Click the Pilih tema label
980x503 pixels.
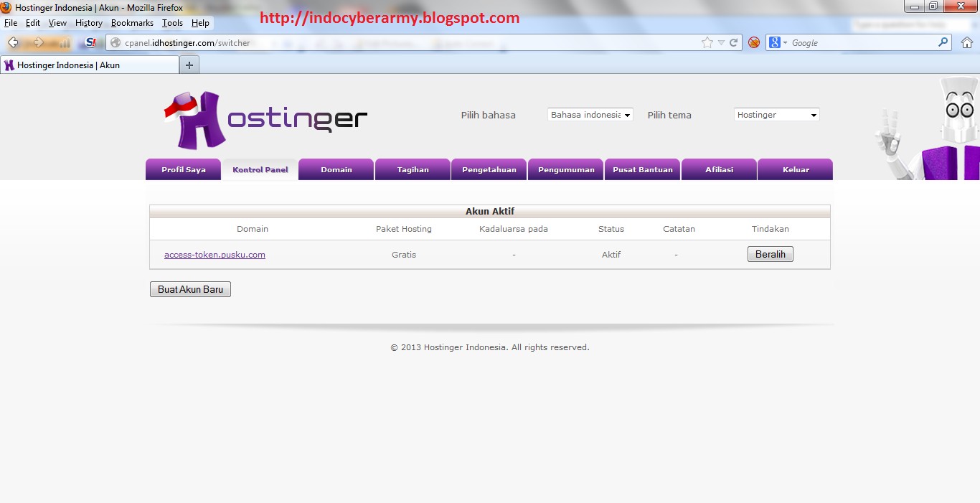[669, 115]
